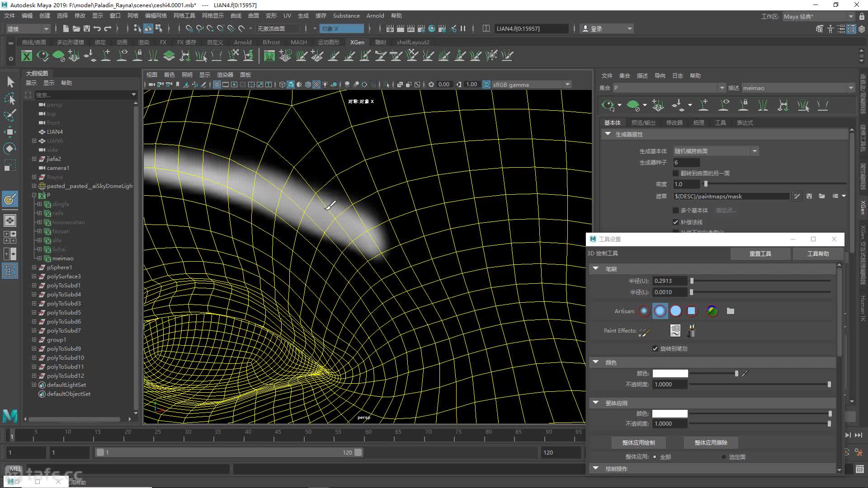Click 密度 slider track
The width and height of the screenshot is (868, 488).
pyautogui.click(x=775, y=184)
